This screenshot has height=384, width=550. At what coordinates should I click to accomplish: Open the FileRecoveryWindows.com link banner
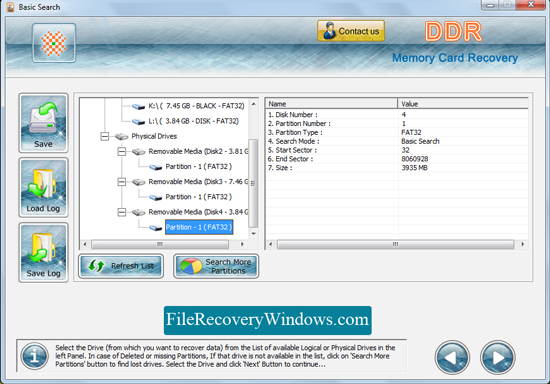click(x=268, y=320)
